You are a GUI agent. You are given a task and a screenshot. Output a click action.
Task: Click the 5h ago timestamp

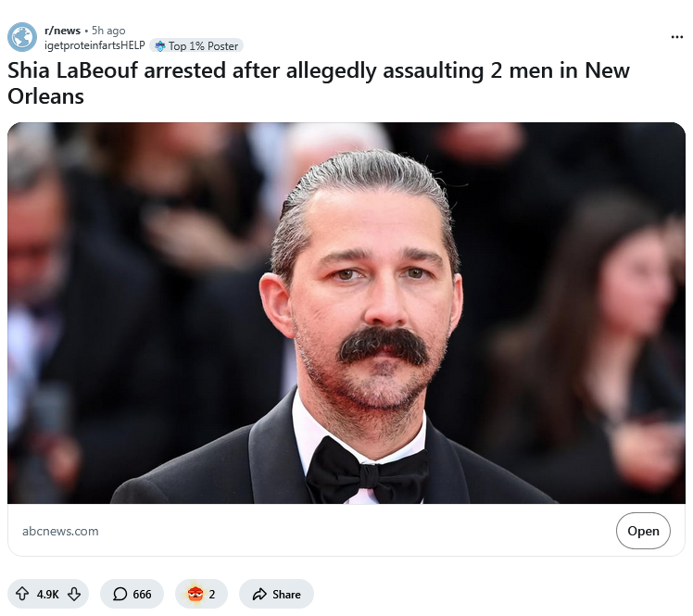(108, 31)
